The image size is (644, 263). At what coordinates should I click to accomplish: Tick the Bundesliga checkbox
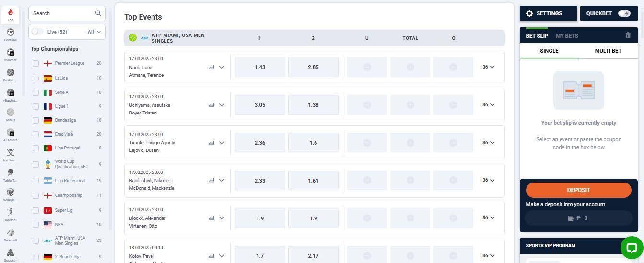(x=35, y=120)
